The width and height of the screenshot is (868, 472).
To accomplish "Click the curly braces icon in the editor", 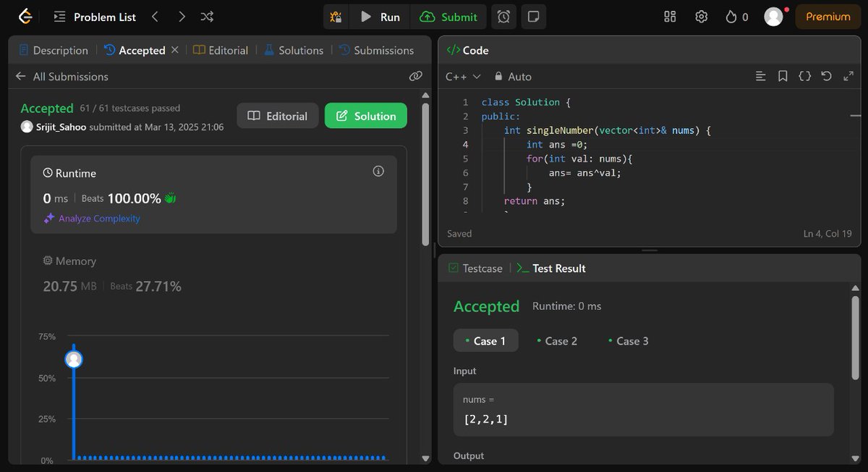I will coord(804,76).
